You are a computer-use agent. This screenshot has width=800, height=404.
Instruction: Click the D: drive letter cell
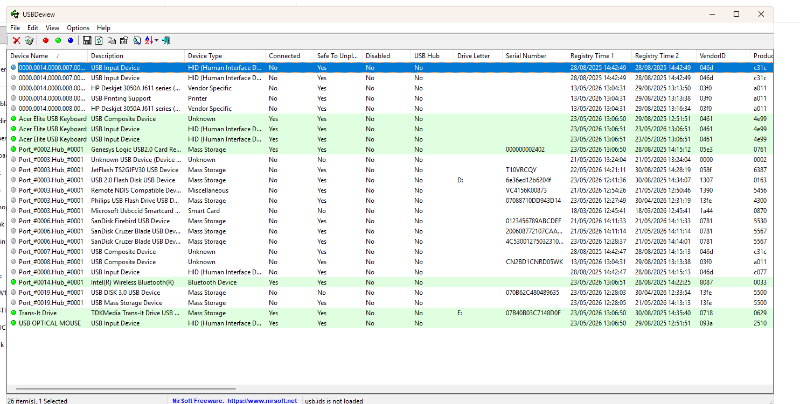[460, 180]
